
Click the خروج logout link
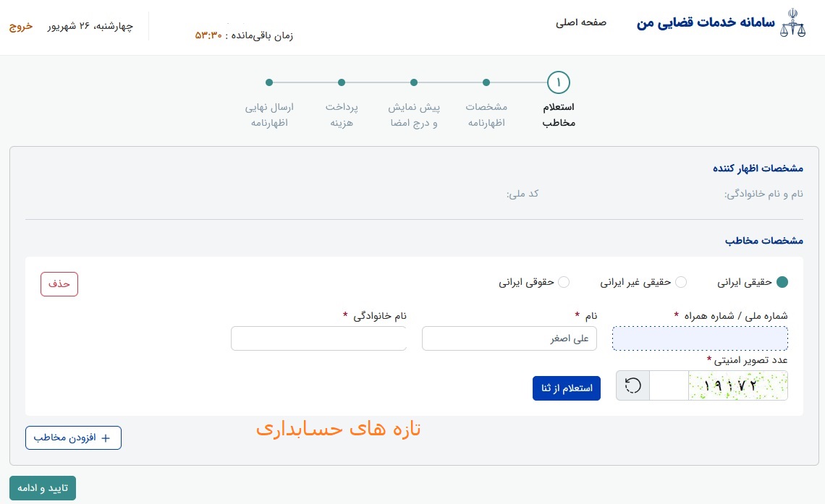pyautogui.click(x=20, y=27)
